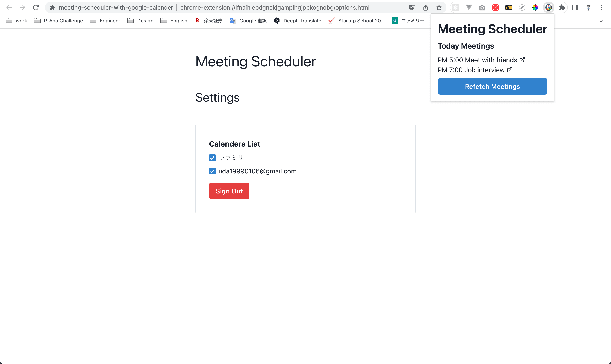
Task: Click the extension puzzle icon
Action: click(562, 7)
